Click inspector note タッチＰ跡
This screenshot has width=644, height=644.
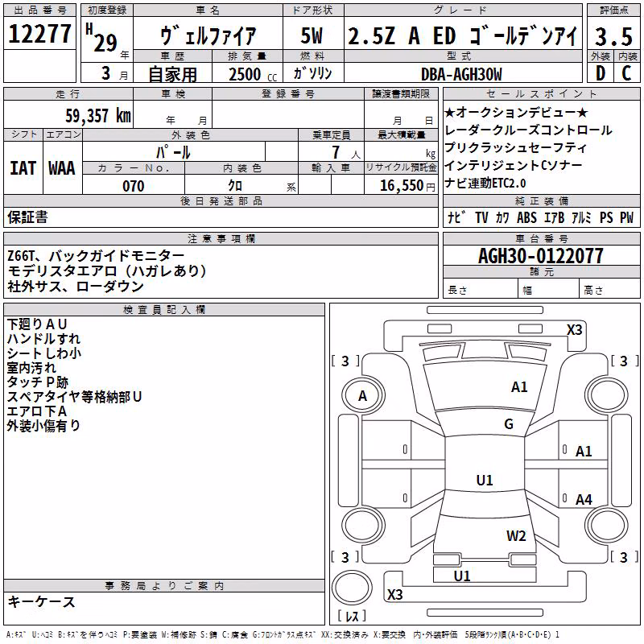point(37,382)
